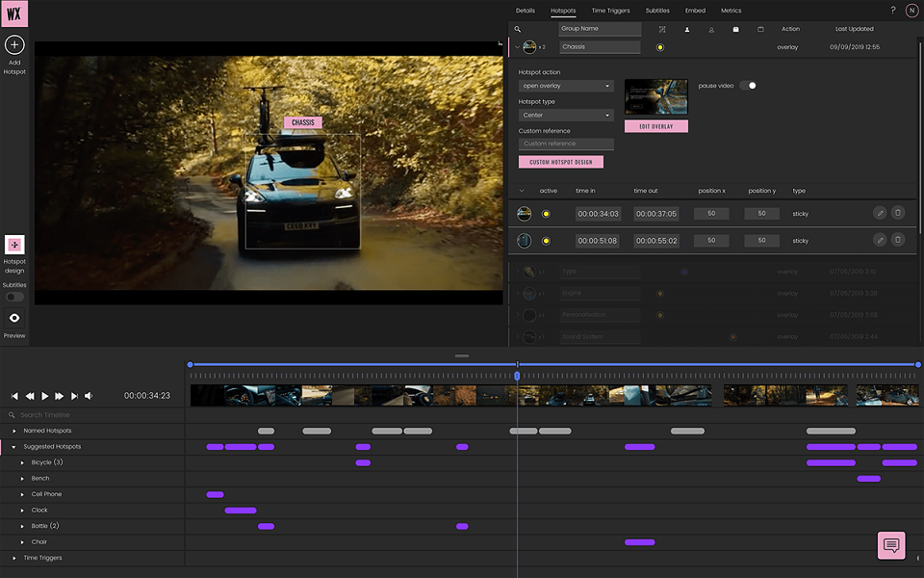Open the Hotspot design tool
Image resolution: width=924 pixels, height=578 pixels.
[14, 244]
